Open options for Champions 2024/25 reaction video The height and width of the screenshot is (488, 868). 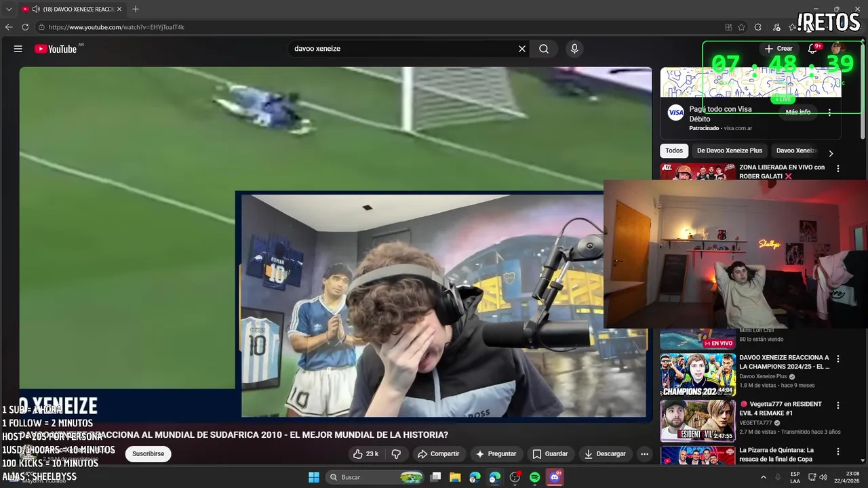click(x=838, y=359)
